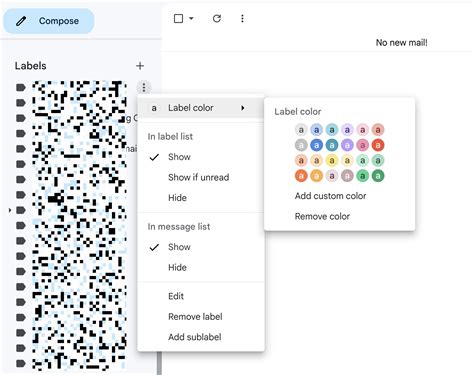Refresh the mail list
The height and width of the screenshot is (375, 474).
217,18
